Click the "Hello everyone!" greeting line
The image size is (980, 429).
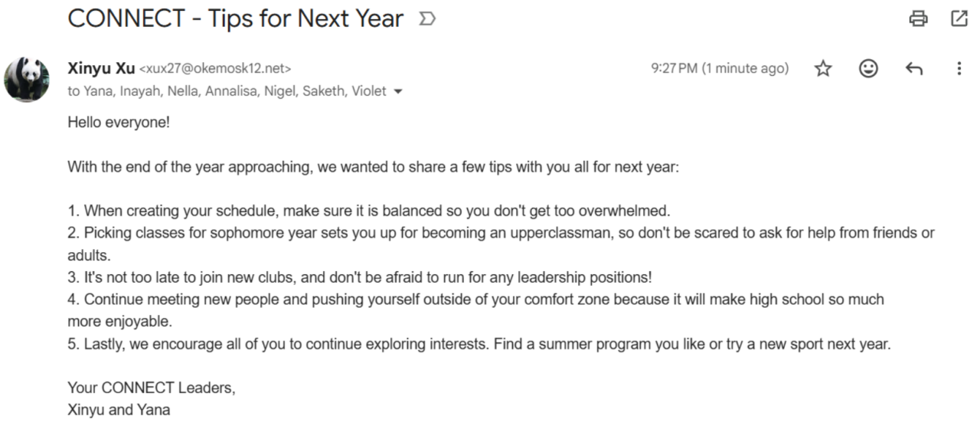click(x=119, y=122)
